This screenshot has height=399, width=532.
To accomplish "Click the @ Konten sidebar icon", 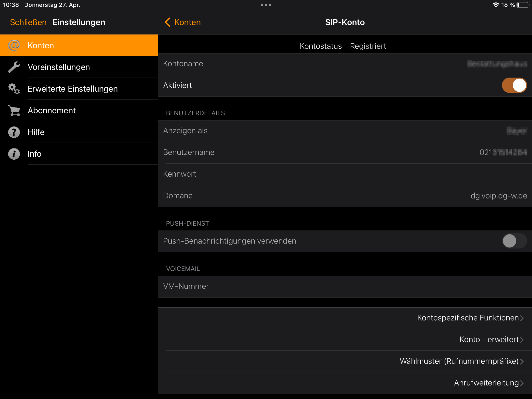I will point(14,45).
